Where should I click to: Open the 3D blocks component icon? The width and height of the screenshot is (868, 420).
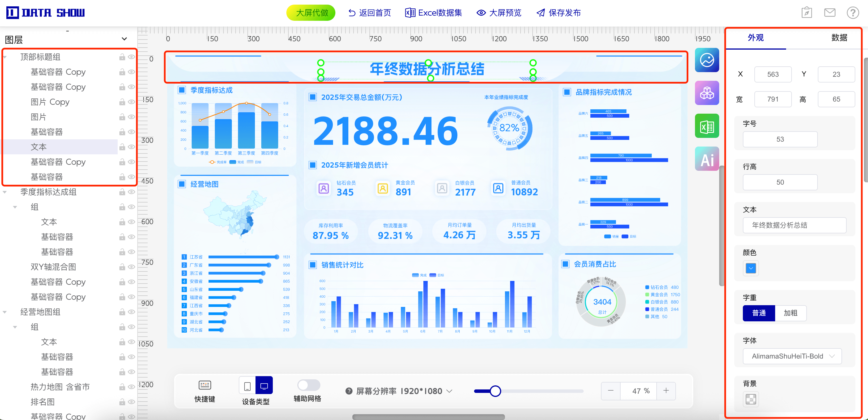(707, 93)
